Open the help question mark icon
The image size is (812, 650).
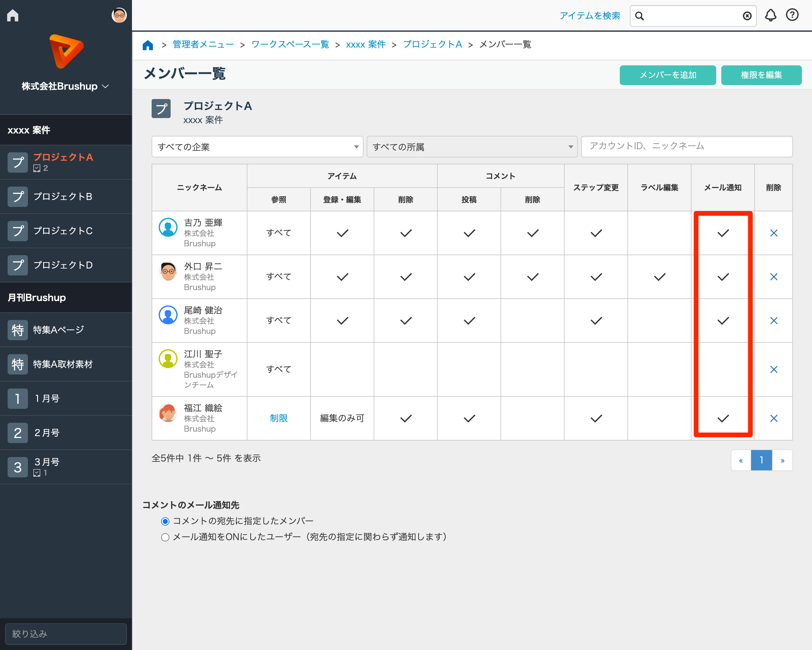[x=792, y=15]
